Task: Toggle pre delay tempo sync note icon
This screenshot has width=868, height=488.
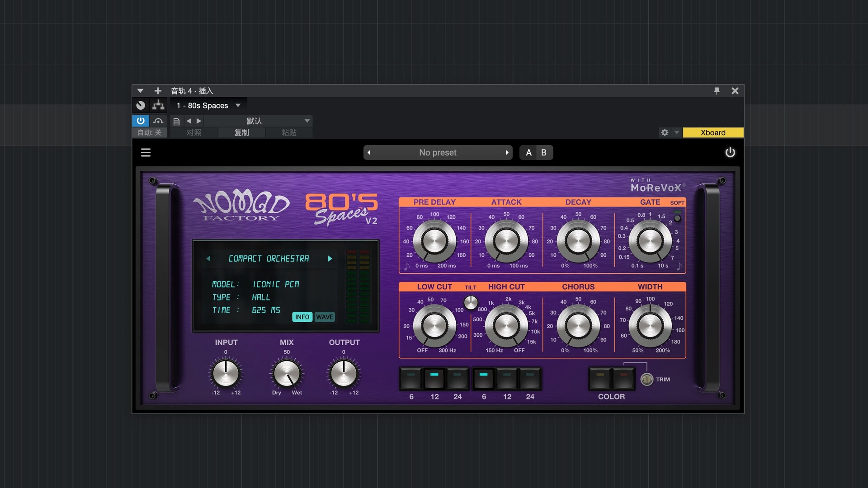Action: tap(407, 267)
